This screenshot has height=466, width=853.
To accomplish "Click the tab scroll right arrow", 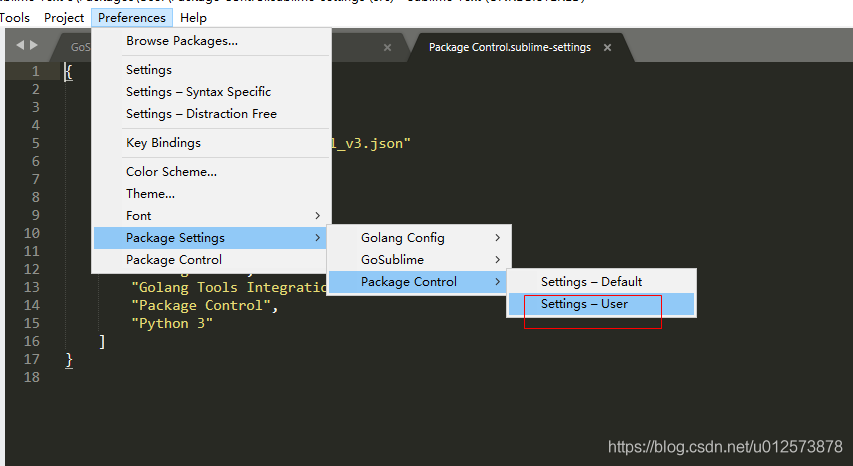I will (34, 46).
